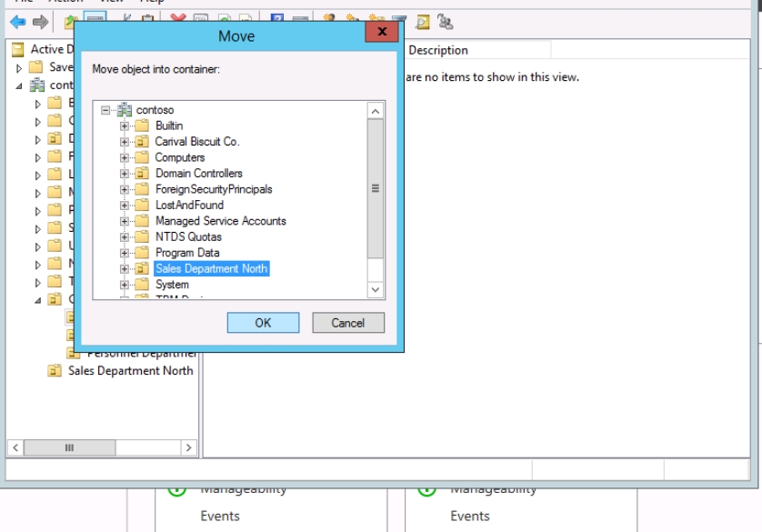This screenshot has height=532, width=762.
Task: Close the Move dialog with the X
Action: (x=382, y=32)
